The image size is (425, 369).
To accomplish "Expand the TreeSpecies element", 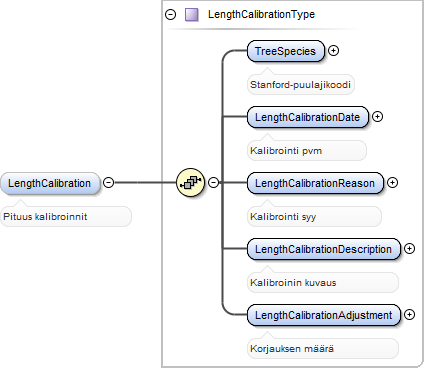I will point(333,50).
